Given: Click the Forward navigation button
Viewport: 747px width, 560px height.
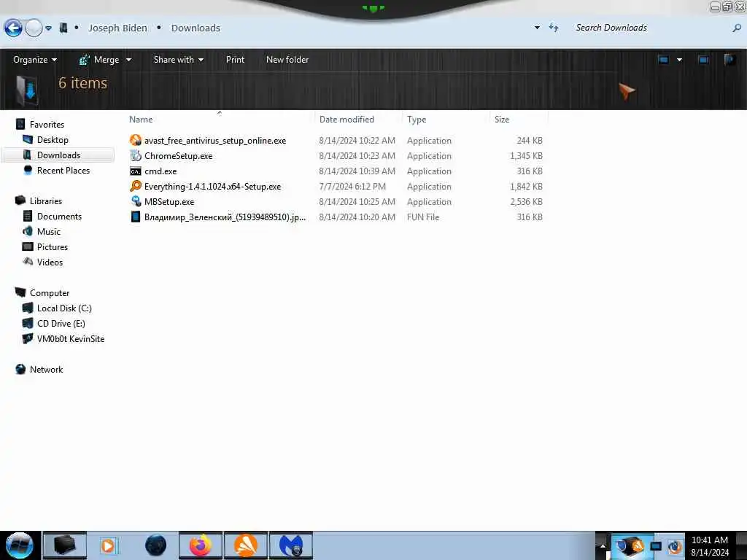Looking at the screenshot, I should pos(34,28).
